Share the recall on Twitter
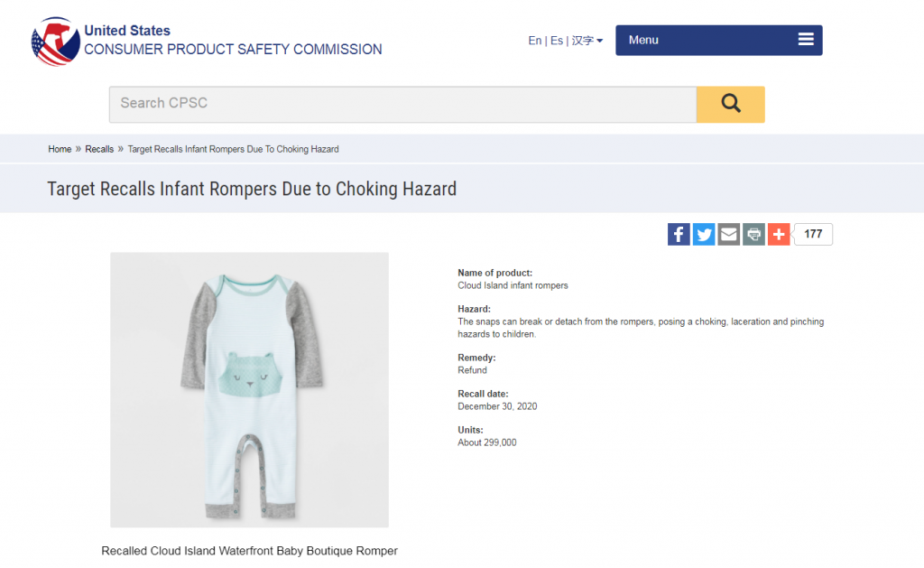Image resolution: width=924 pixels, height=568 pixels. coord(704,234)
